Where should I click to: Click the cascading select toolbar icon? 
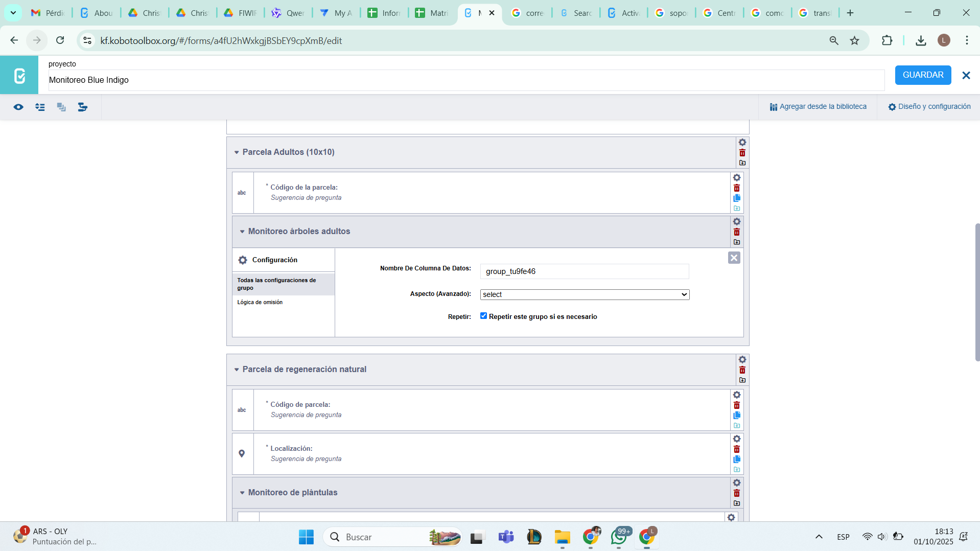[82, 107]
